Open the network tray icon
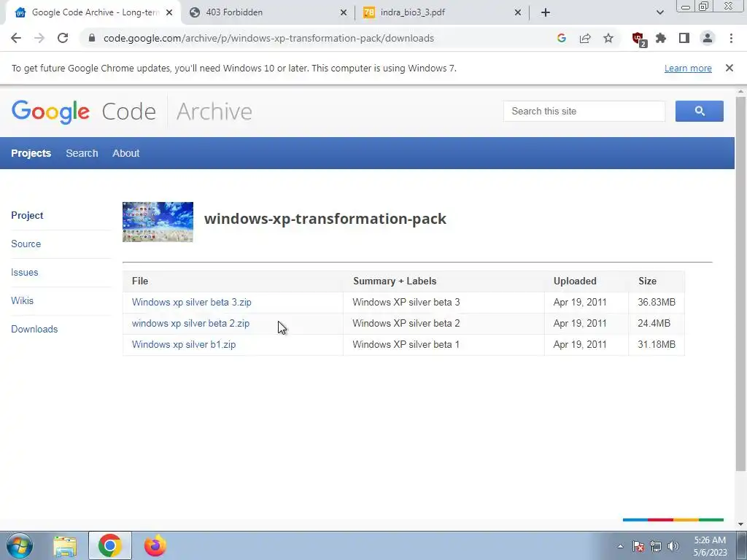747x560 pixels. click(x=656, y=546)
